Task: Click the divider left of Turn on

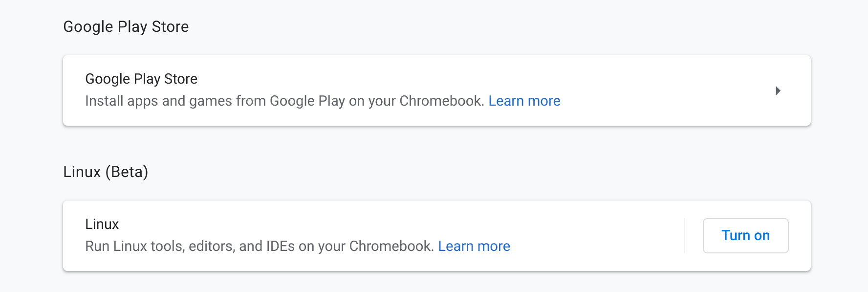Action: pyautogui.click(x=685, y=235)
